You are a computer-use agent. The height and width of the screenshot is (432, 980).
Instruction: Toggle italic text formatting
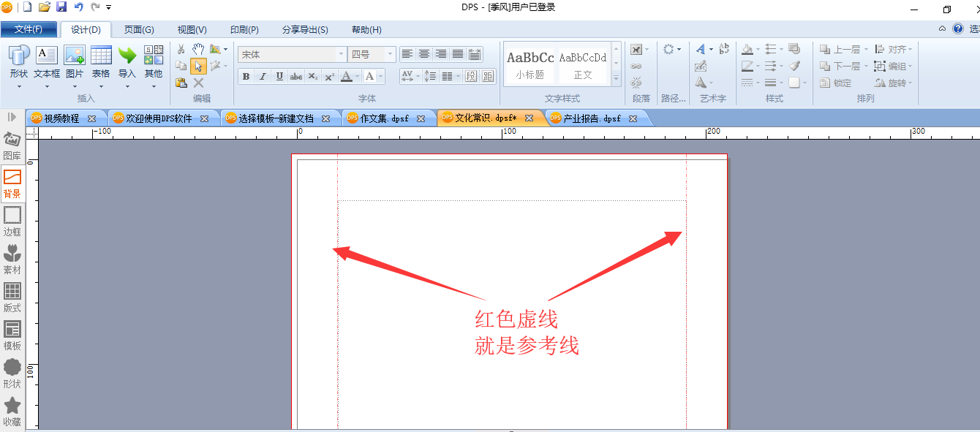(263, 76)
